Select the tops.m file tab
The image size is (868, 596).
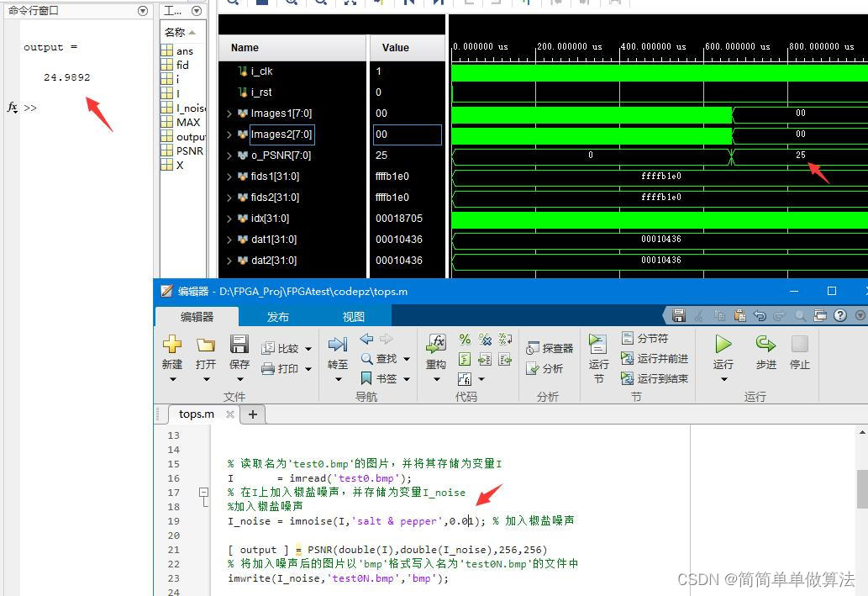click(x=197, y=414)
